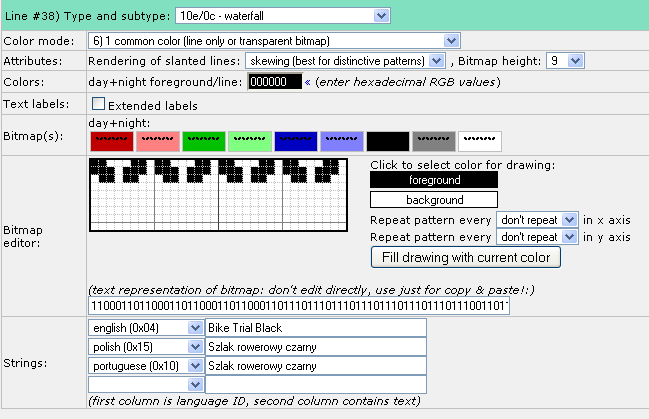Screen dimensions: 649x419
Task: Expand the x axis repeat pattern dropdown
Action: click(538, 219)
